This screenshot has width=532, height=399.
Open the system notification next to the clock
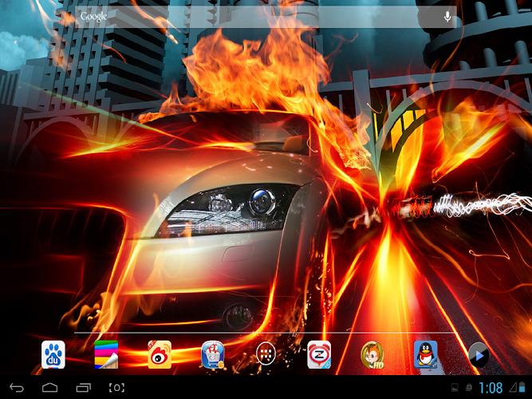click(469, 388)
